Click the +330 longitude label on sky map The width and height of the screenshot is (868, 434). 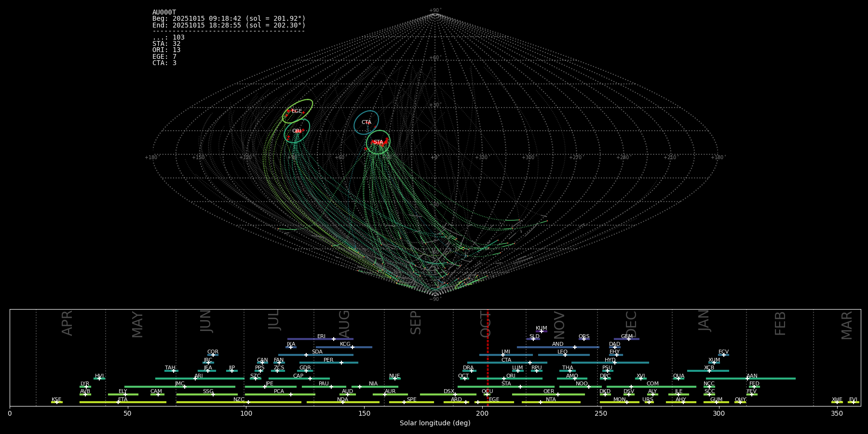point(482,158)
